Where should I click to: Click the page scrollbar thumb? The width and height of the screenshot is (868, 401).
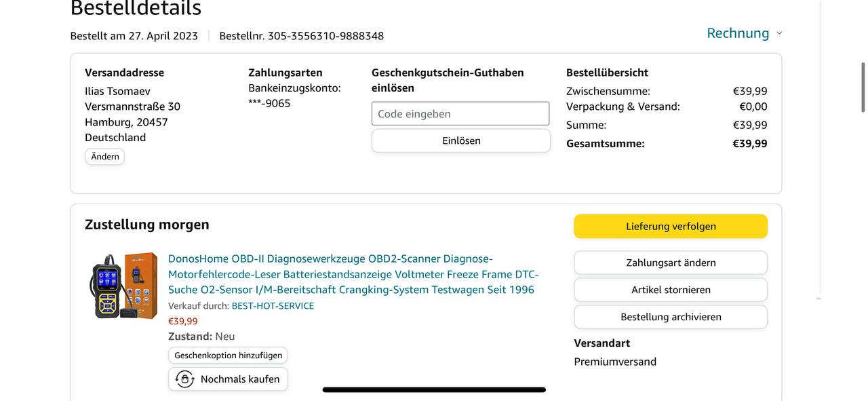point(863,87)
